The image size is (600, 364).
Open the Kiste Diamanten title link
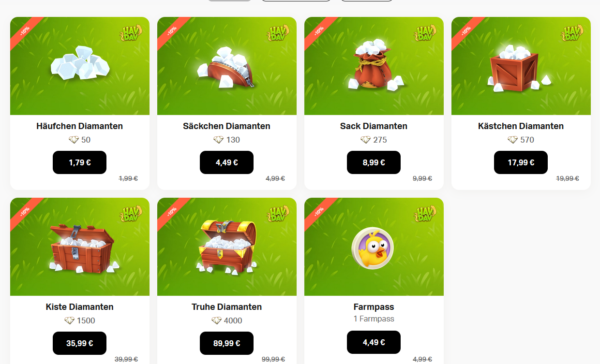(x=80, y=307)
